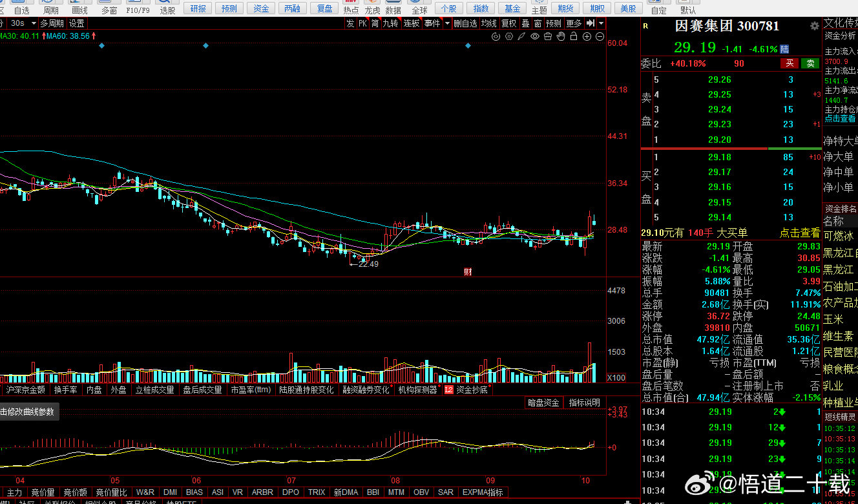Screen dimensions: 858x504
Task: Open stock panel settings gear beside 因赛集团
Action: [x=814, y=26]
